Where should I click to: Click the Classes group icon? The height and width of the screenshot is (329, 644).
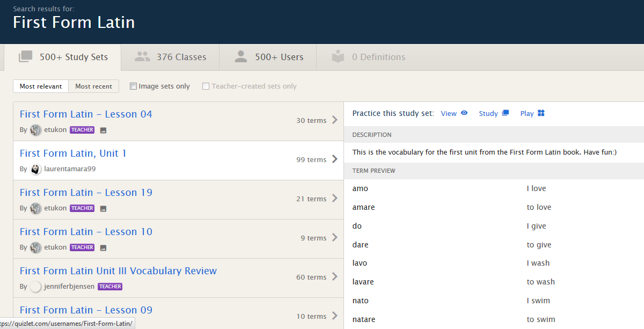(x=142, y=56)
